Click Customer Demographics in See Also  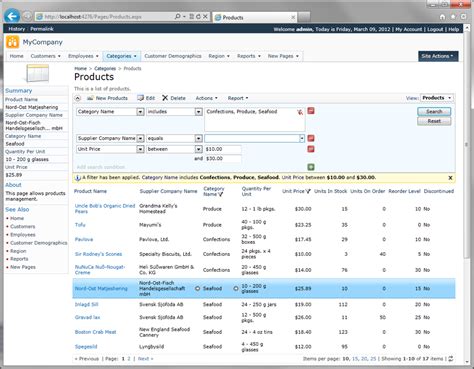point(39,243)
